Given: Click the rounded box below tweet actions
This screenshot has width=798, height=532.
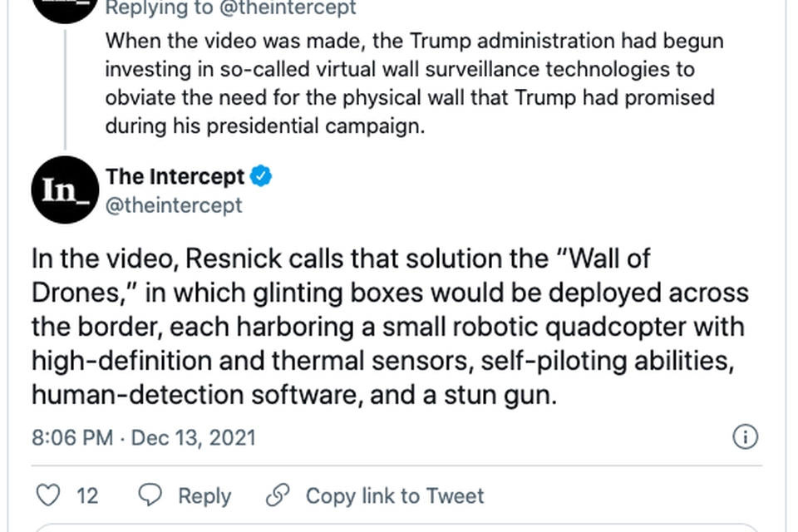Looking at the screenshot, I should 397,527.
